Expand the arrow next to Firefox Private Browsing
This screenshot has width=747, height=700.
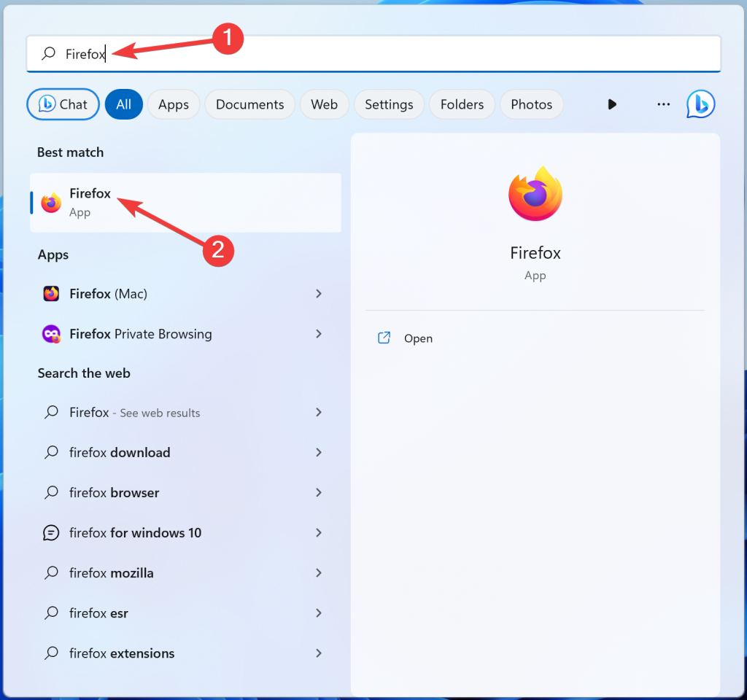point(319,334)
